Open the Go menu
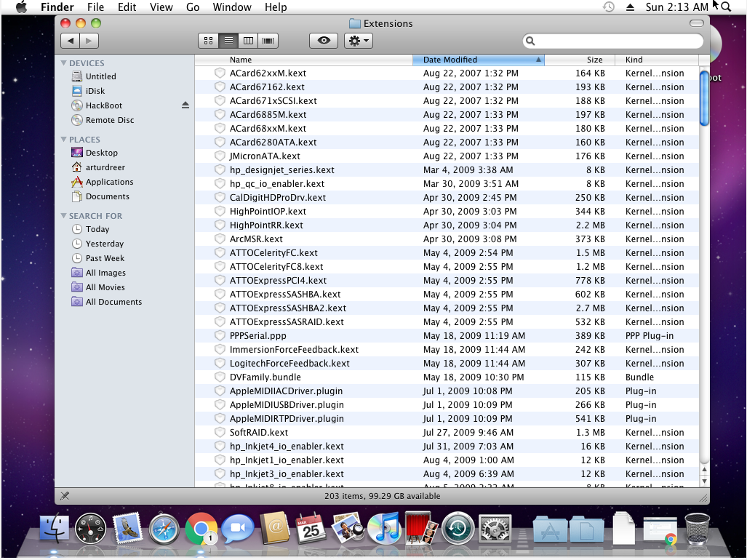Viewport: 747px width, 560px height. point(193,7)
